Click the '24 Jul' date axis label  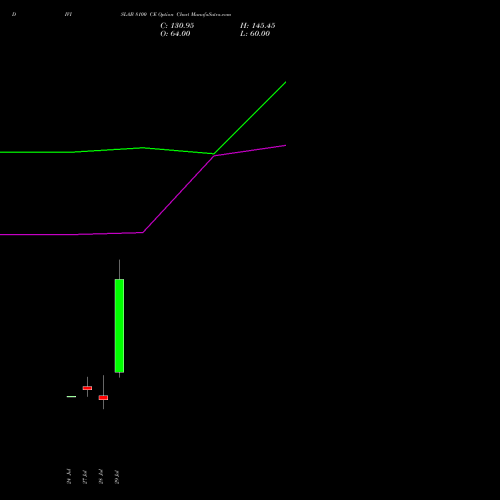pyautogui.click(x=69, y=477)
